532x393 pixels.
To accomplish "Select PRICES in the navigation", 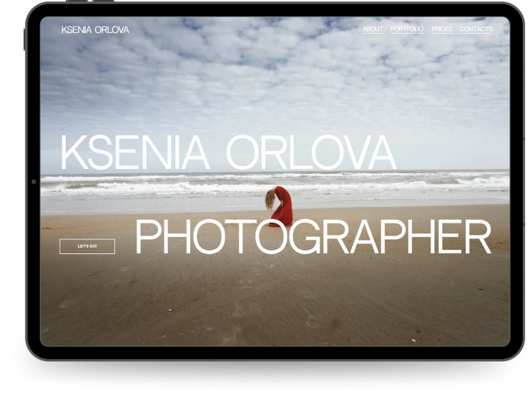I will [x=442, y=29].
